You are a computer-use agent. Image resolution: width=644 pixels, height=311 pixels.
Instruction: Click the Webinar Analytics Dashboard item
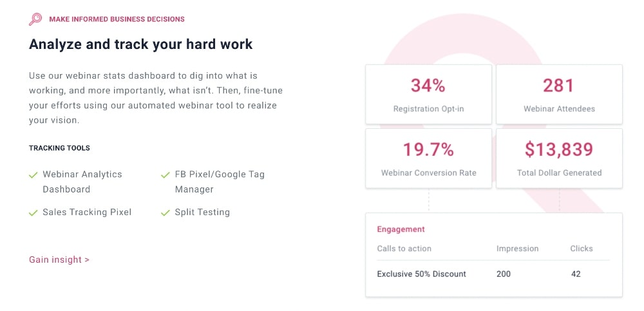click(82, 182)
